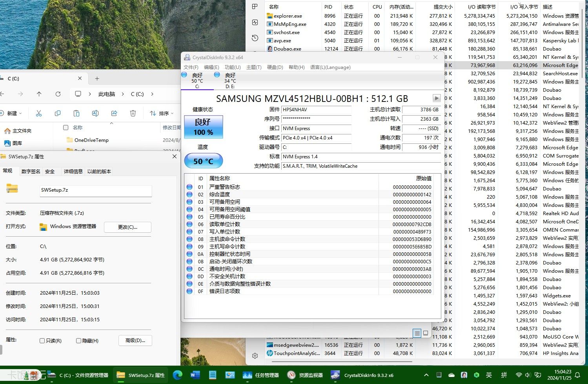Click the 50 °C temperature button
Viewport: 588px width, 384px height.
coord(204,161)
